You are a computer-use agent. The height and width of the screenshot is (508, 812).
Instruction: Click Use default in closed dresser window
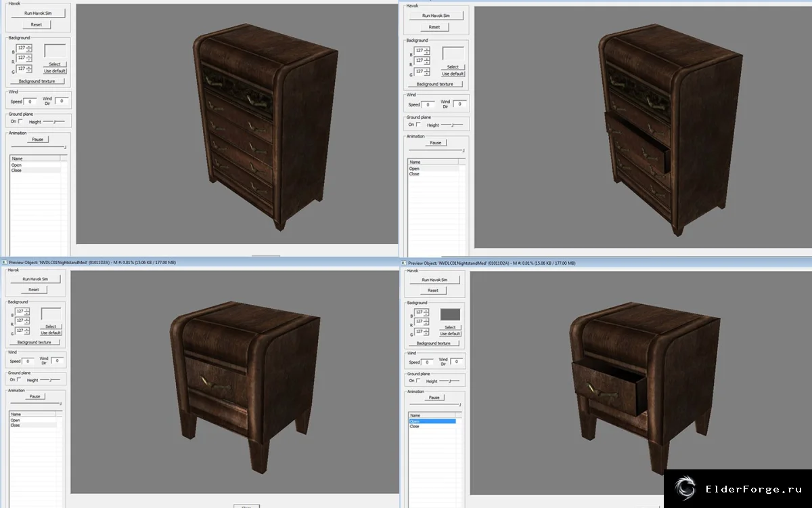(55, 70)
